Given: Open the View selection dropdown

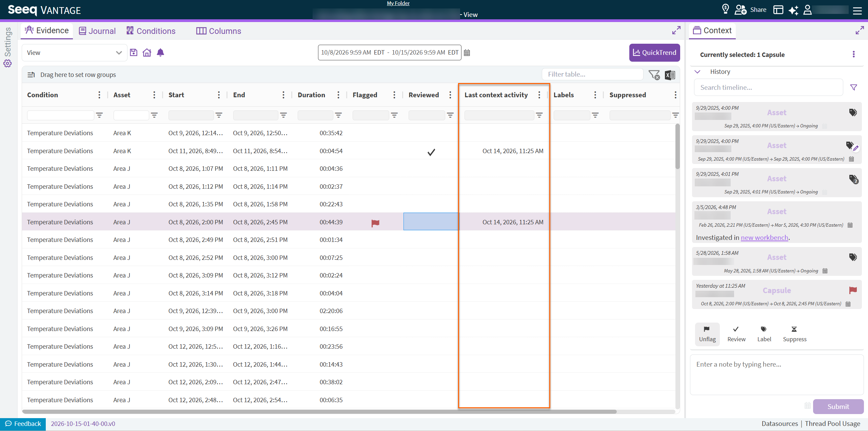Looking at the screenshot, I should coord(75,53).
